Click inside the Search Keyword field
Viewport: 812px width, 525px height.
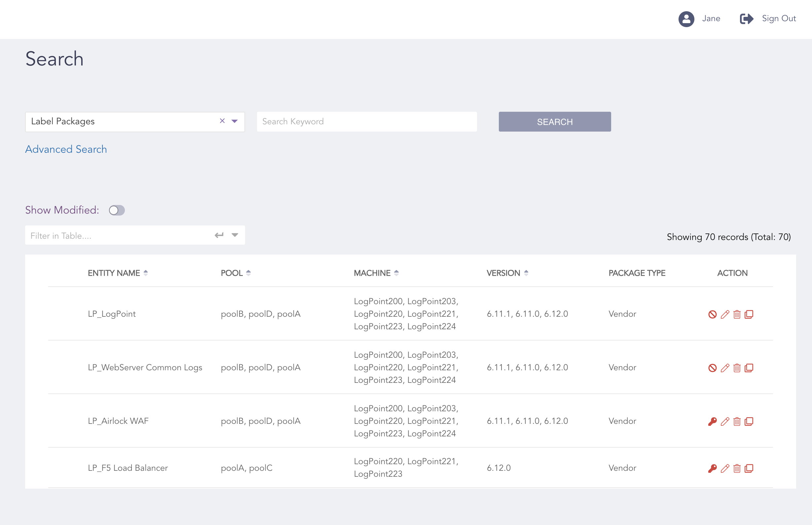click(x=367, y=121)
